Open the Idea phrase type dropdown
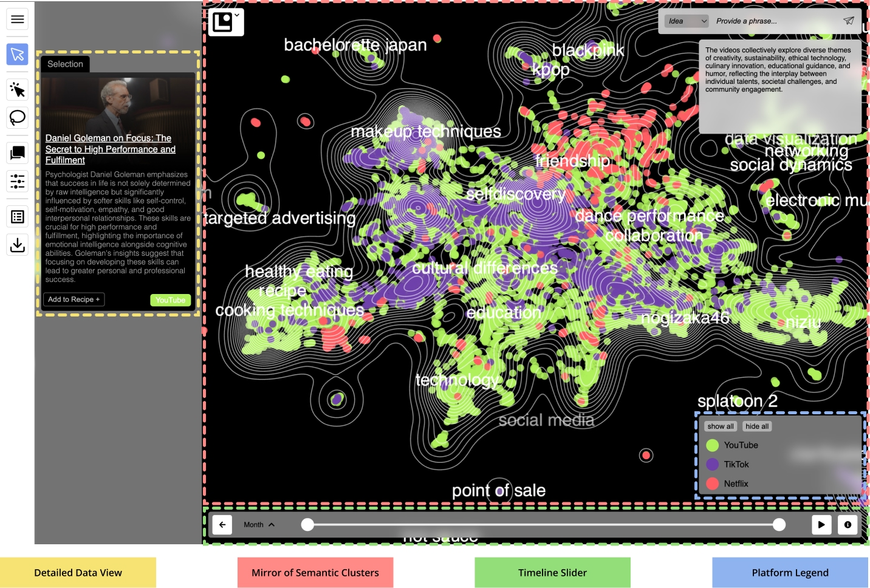This screenshot has height=588, width=870. pyautogui.click(x=686, y=21)
